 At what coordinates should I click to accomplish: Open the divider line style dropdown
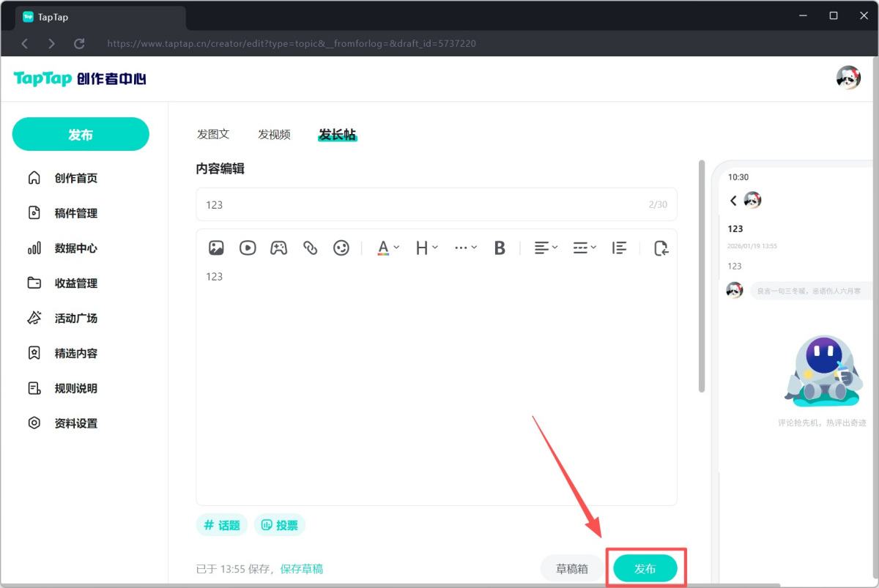[x=584, y=248]
